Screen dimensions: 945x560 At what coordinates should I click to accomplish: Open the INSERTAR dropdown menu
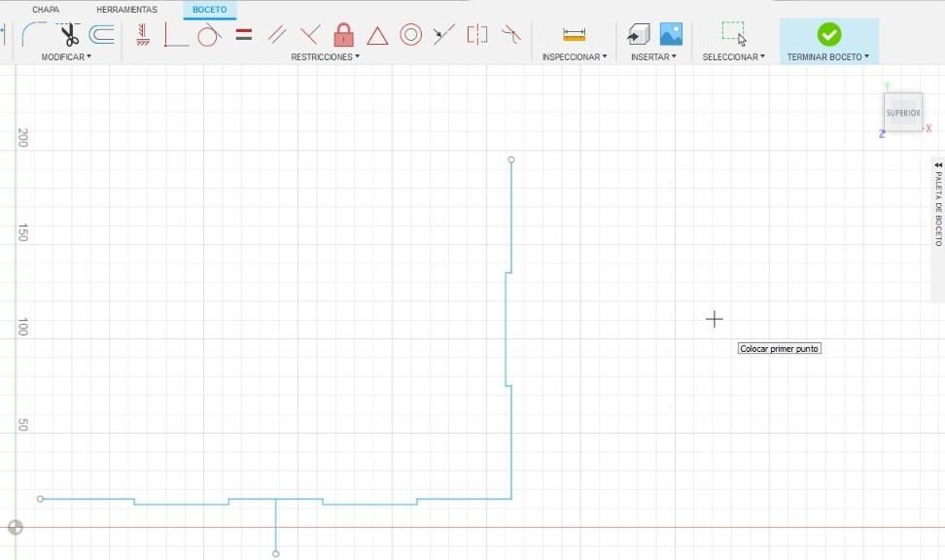[653, 56]
